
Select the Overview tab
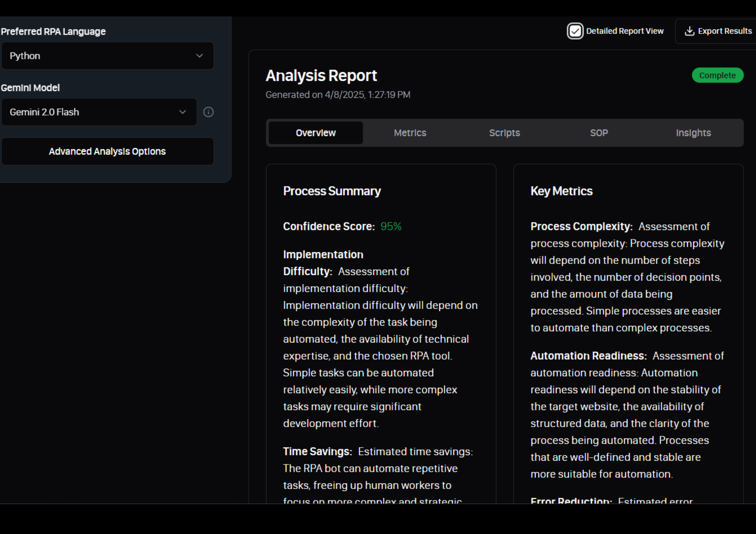[x=316, y=133]
